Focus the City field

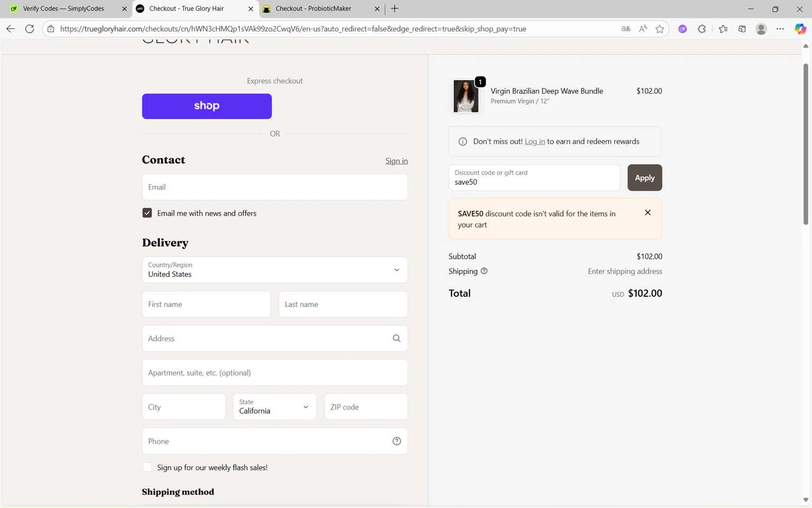point(184,407)
